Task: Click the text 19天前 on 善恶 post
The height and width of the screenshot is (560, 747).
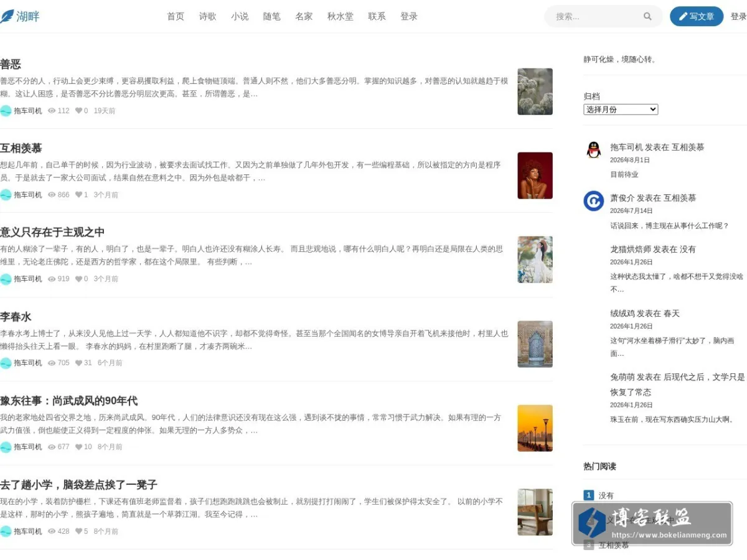Action: (x=105, y=111)
